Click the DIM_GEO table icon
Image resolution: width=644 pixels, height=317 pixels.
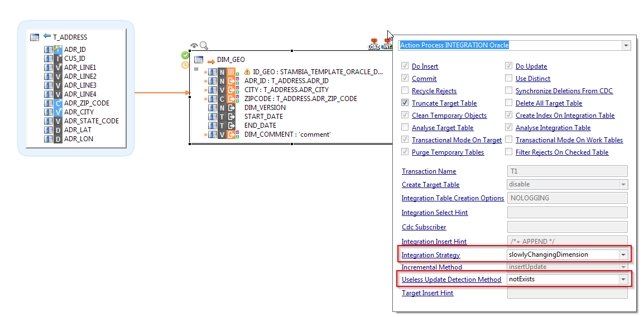pyautogui.click(x=199, y=60)
